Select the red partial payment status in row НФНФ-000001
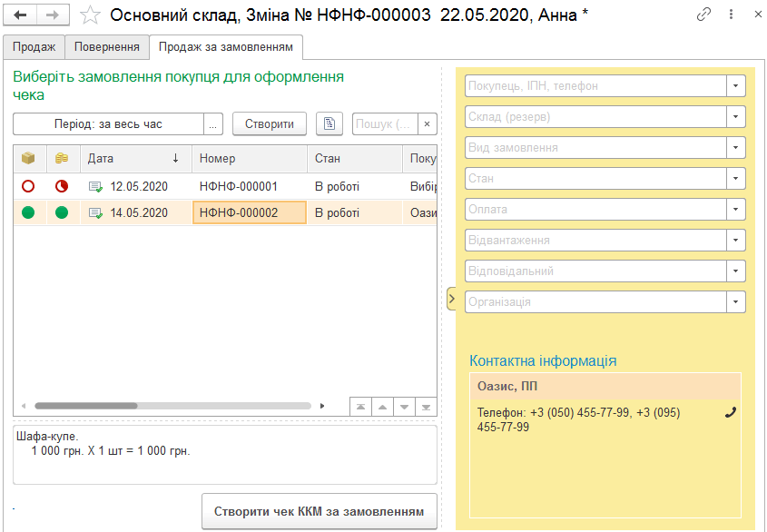The image size is (767, 532). 62,186
